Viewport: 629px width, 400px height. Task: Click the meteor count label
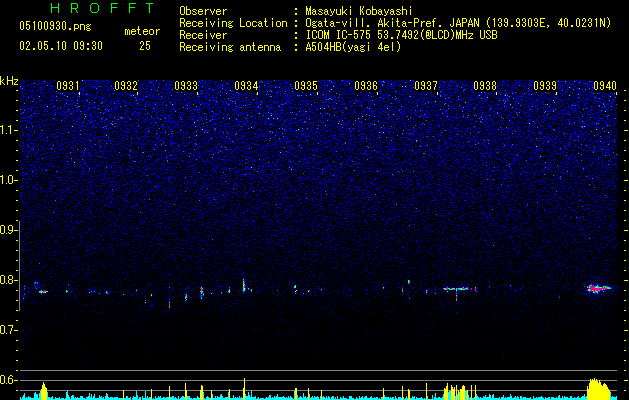pos(142,31)
